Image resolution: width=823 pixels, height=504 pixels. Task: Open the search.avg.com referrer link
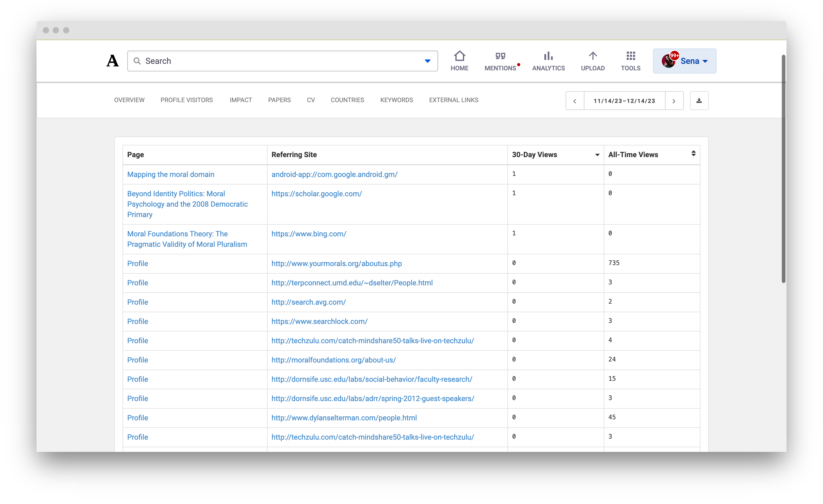[308, 302]
